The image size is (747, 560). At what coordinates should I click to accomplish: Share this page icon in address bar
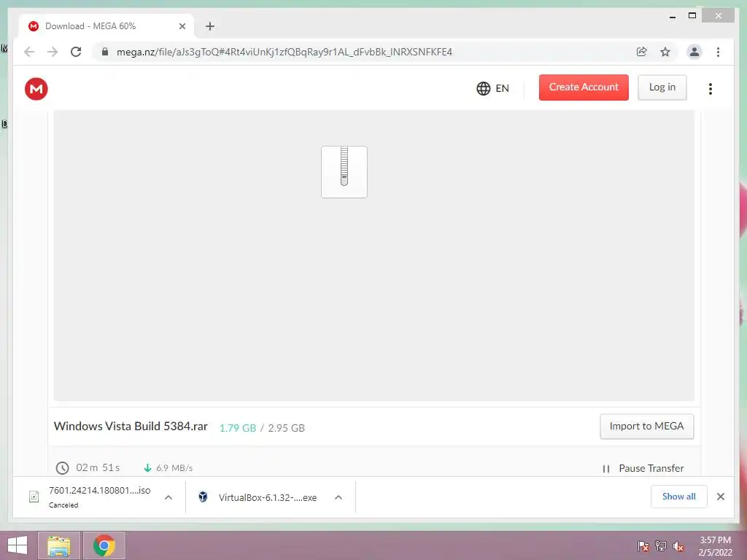[642, 52]
